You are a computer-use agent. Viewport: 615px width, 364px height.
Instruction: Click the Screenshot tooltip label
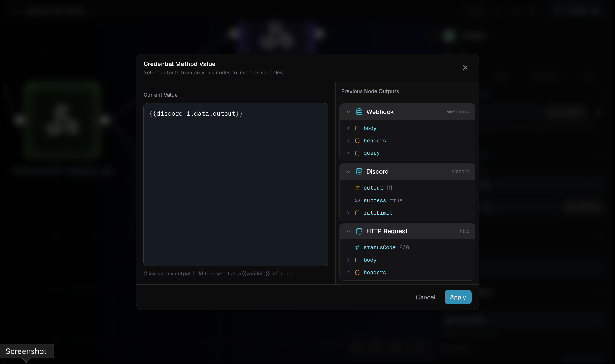tap(26, 351)
